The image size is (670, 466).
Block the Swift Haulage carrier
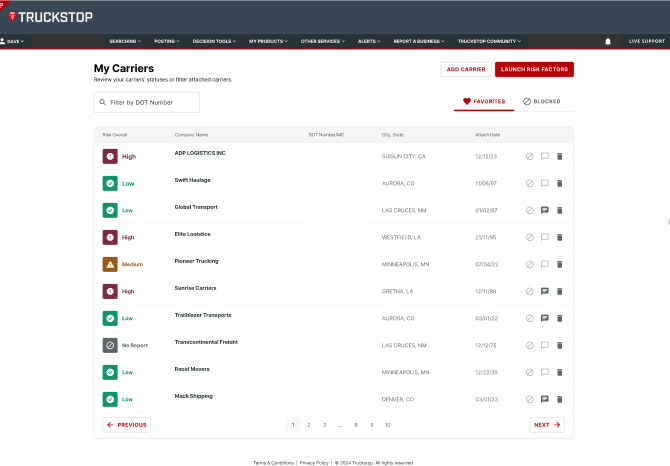click(529, 183)
